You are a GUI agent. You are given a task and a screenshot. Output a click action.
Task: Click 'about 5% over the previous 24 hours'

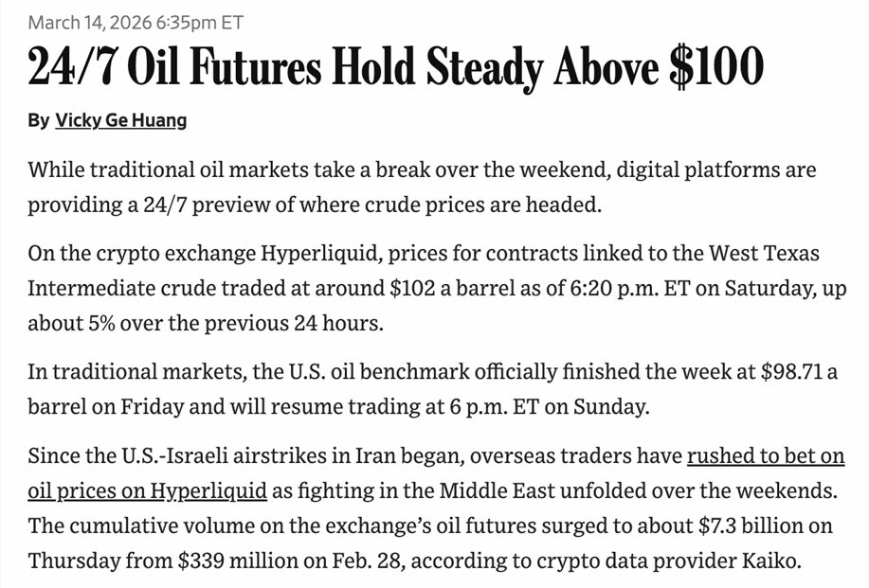pyautogui.click(x=206, y=323)
